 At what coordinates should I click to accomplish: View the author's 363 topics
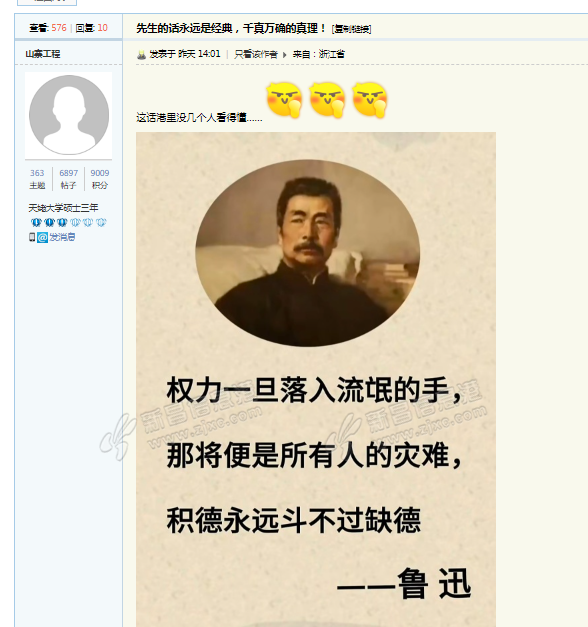click(x=37, y=179)
